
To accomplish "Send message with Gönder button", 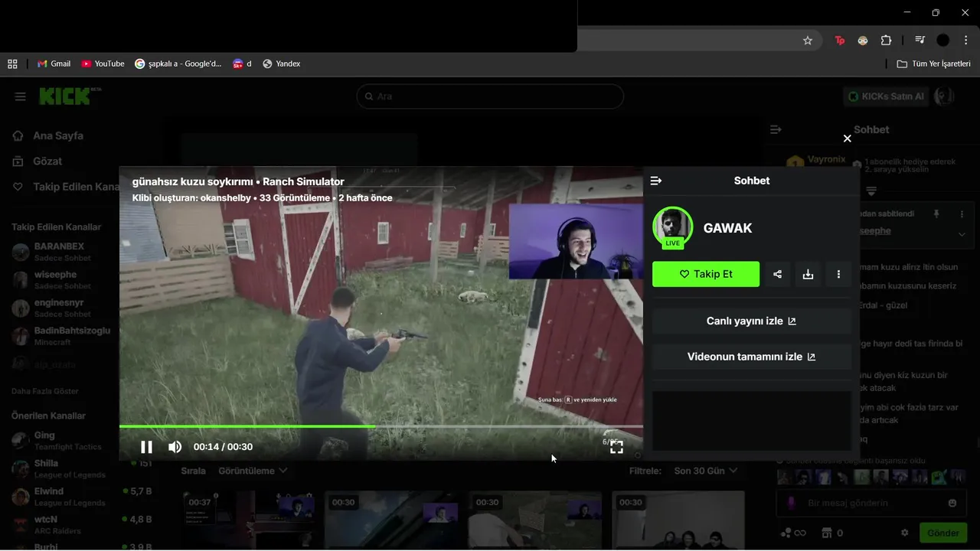I will (x=943, y=533).
